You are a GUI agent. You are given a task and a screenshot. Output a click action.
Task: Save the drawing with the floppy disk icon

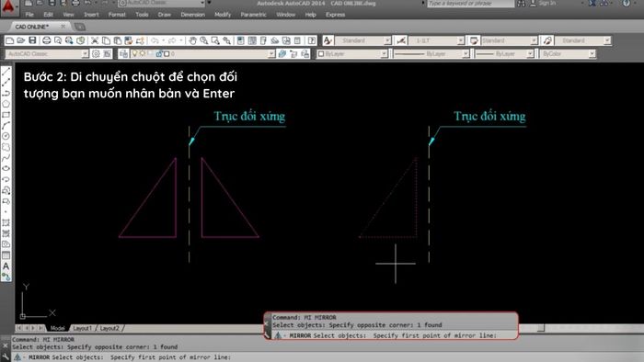click(x=32, y=40)
